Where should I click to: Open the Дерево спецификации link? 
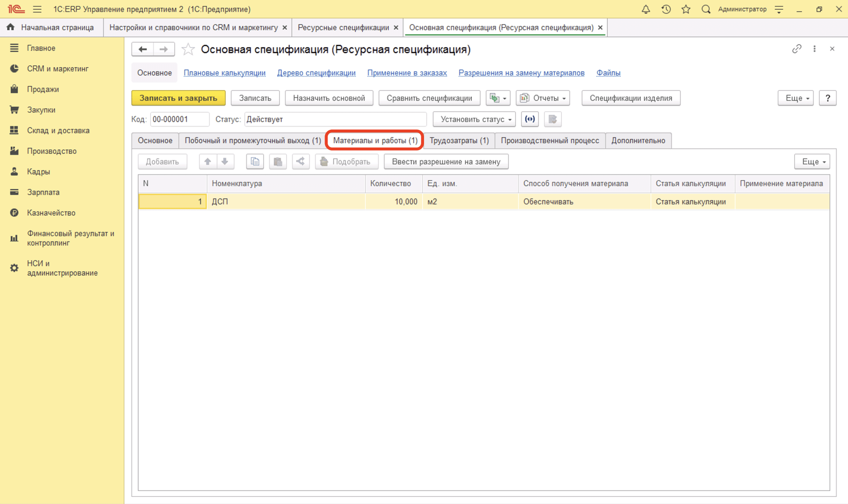click(316, 73)
